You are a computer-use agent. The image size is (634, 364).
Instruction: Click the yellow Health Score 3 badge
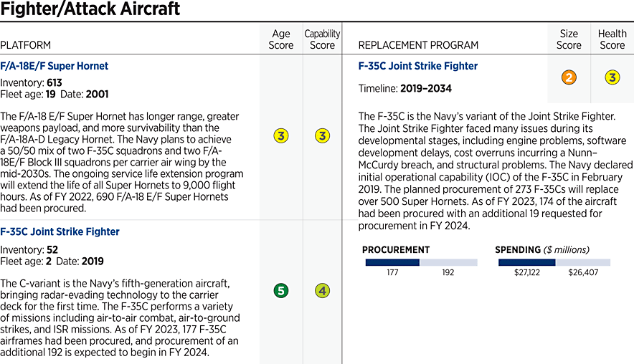pyautogui.click(x=612, y=78)
